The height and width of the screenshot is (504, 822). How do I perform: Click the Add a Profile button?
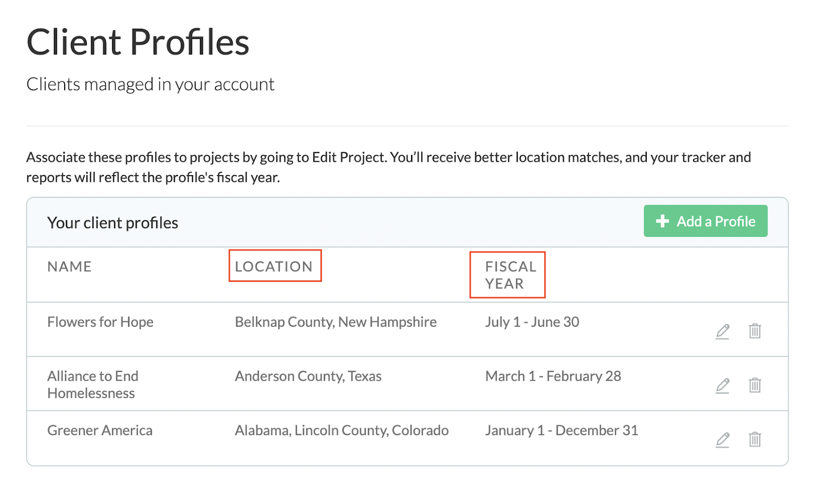(x=705, y=221)
